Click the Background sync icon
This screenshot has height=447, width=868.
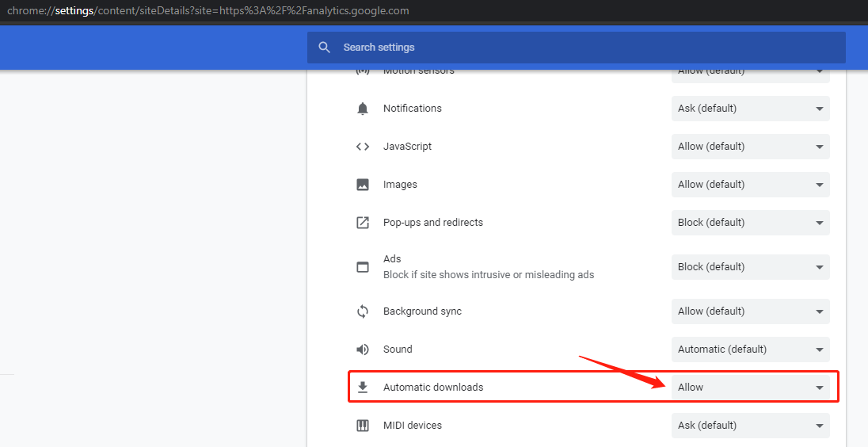(x=363, y=311)
